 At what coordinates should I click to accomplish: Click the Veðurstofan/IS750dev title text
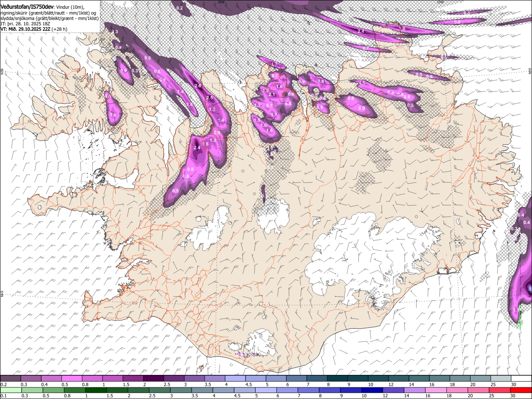point(27,7)
